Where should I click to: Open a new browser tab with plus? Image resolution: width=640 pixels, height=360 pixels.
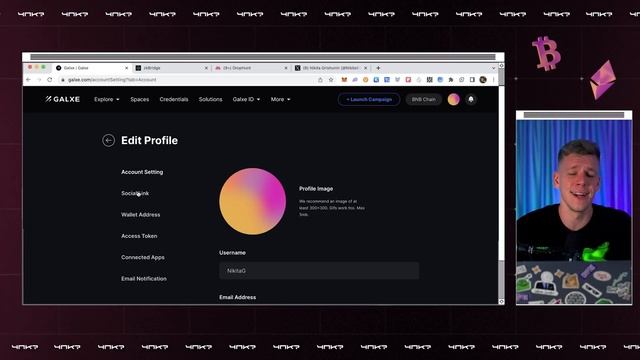coord(378,68)
